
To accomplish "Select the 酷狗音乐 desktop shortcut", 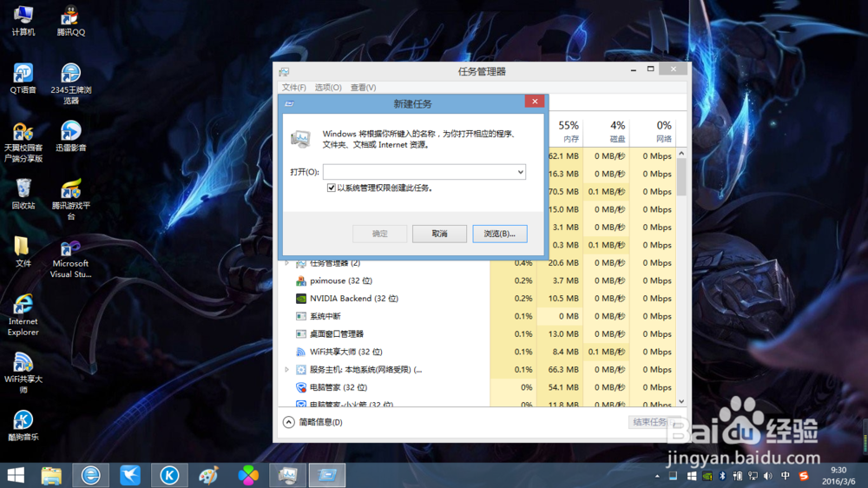I will [23, 425].
